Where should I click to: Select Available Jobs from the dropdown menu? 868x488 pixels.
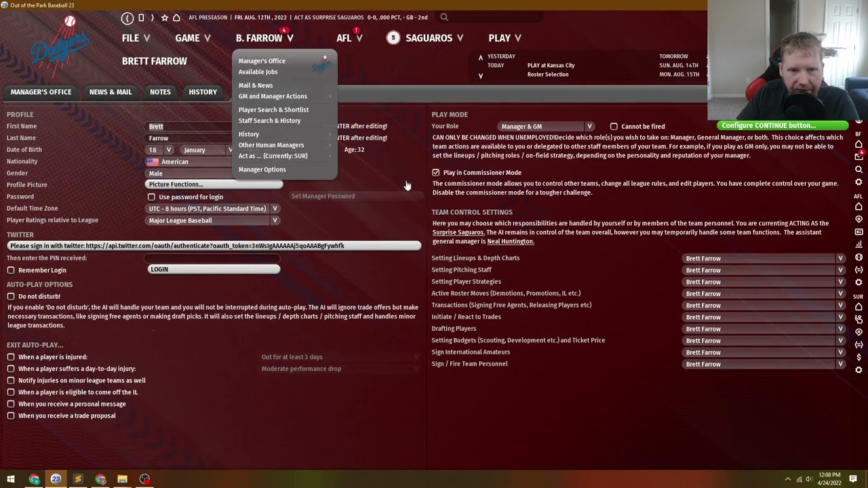258,72
